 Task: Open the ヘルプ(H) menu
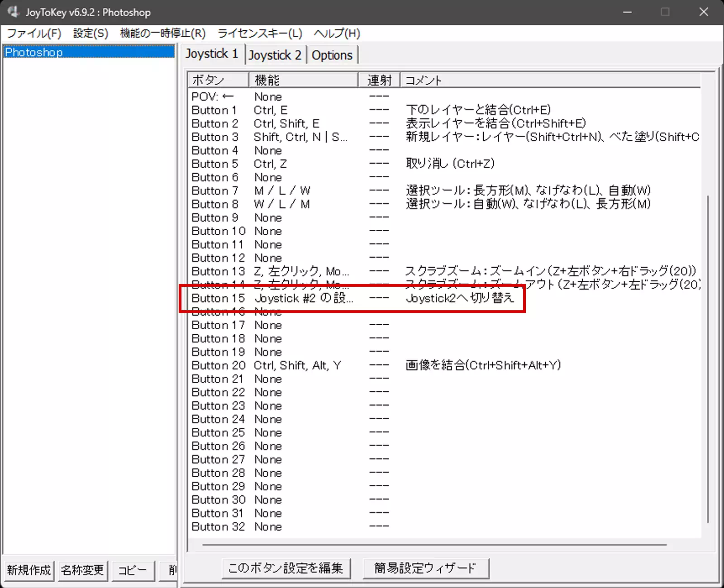(x=337, y=33)
